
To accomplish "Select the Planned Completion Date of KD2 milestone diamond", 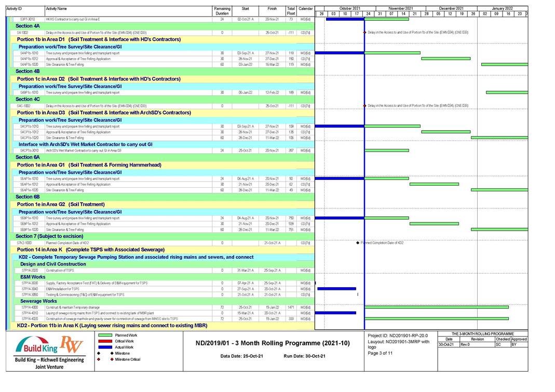I will click(358, 243).
